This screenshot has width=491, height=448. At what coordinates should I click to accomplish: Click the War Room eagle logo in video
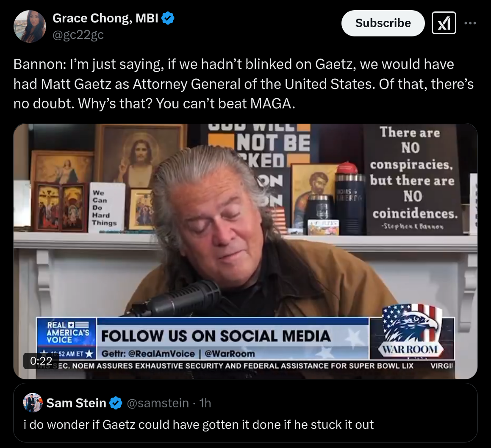[x=411, y=331]
